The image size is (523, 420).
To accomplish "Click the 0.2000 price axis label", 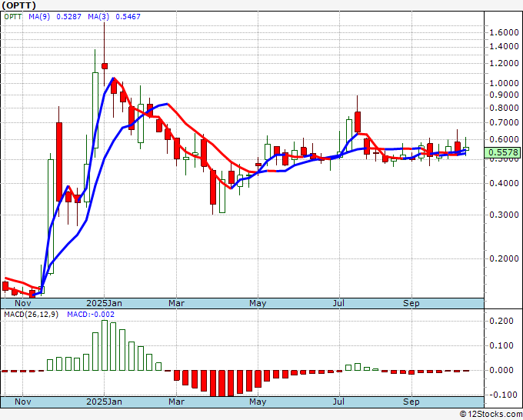I will [x=504, y=258].
